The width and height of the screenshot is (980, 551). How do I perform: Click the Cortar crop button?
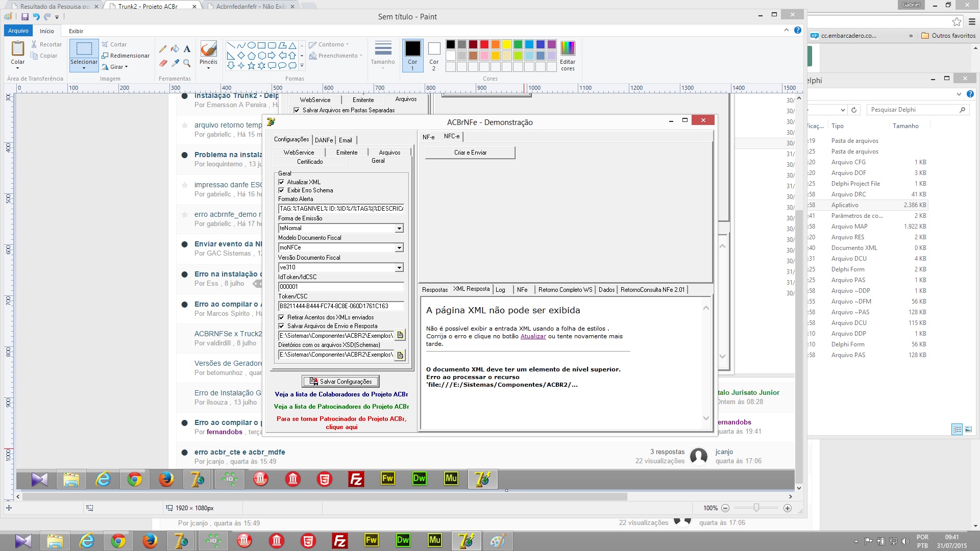114,44
